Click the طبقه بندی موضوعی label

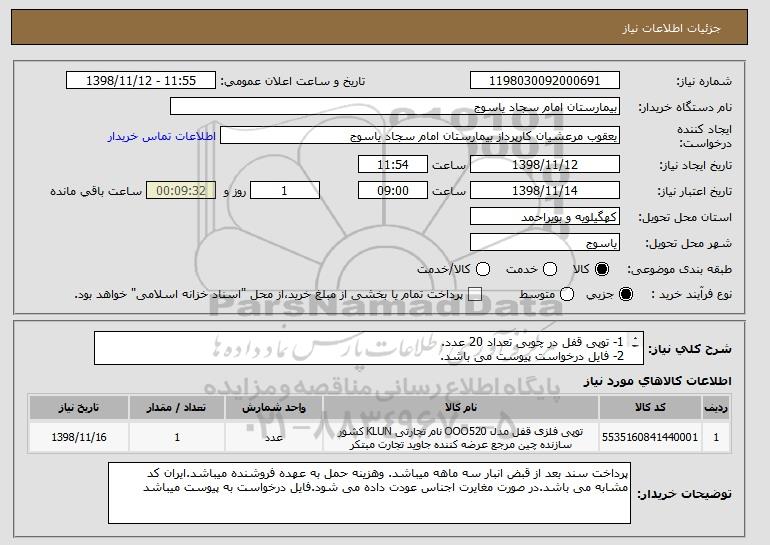(x=679, y=269)
